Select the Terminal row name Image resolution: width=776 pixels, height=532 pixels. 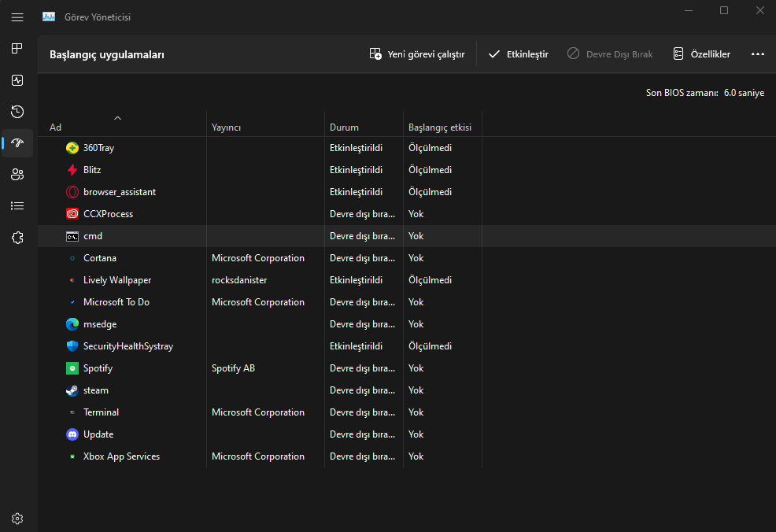101,412
